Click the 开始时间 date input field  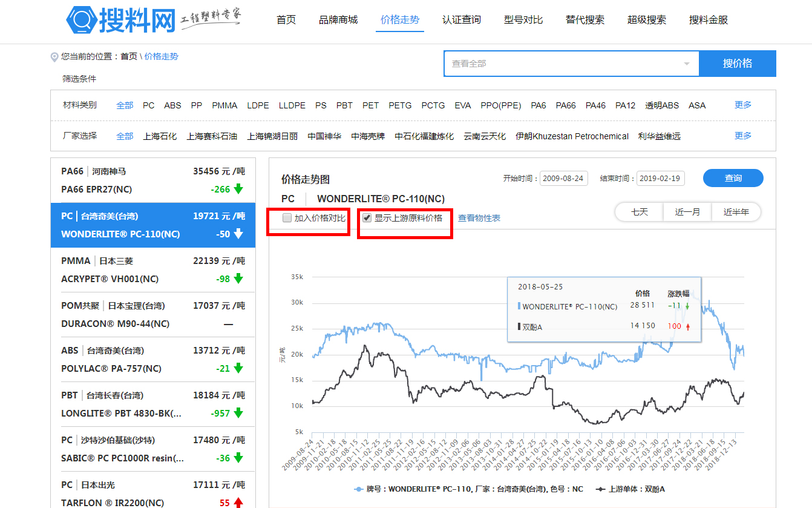tap(563, 179)
